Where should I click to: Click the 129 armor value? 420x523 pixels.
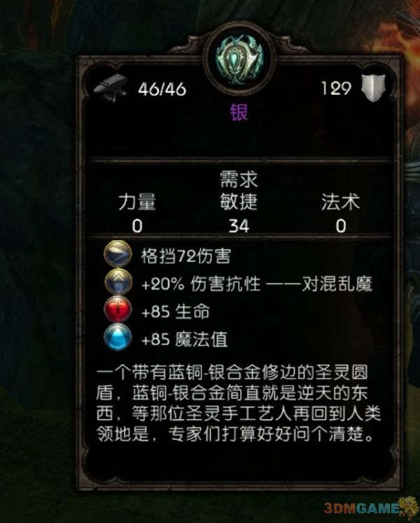(336, 89)
